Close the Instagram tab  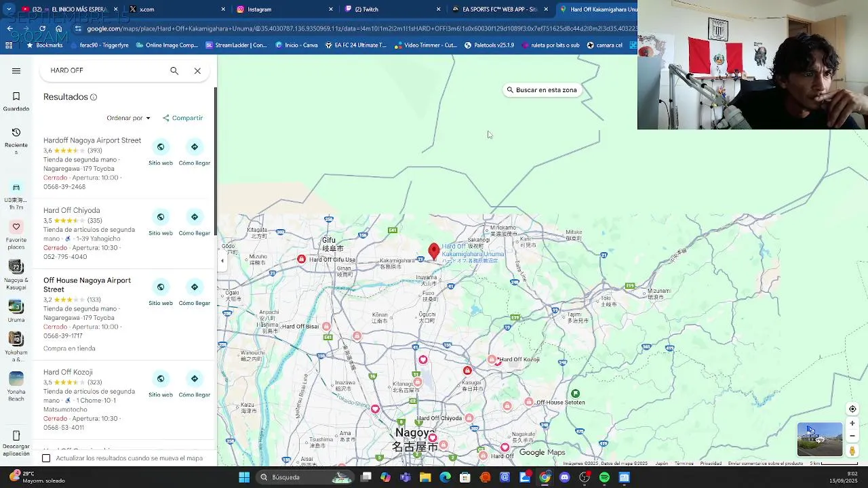point(331,9)
